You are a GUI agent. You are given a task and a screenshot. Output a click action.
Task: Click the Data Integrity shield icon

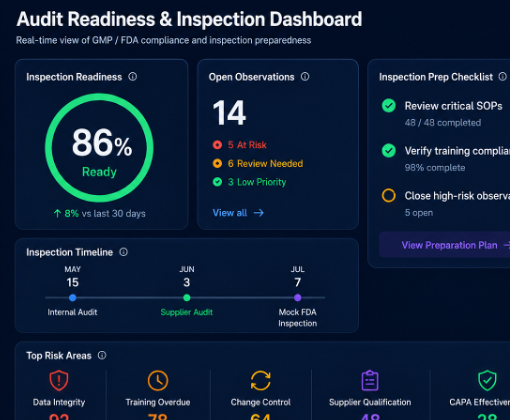point(59,380)
